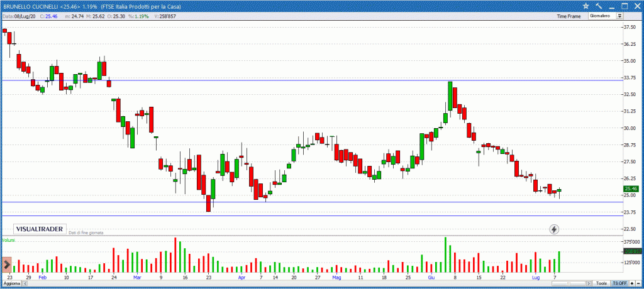Screen dimensions: 644x289
Task: Click the 22.50 price axis label
Action: [x=630, y=229]
